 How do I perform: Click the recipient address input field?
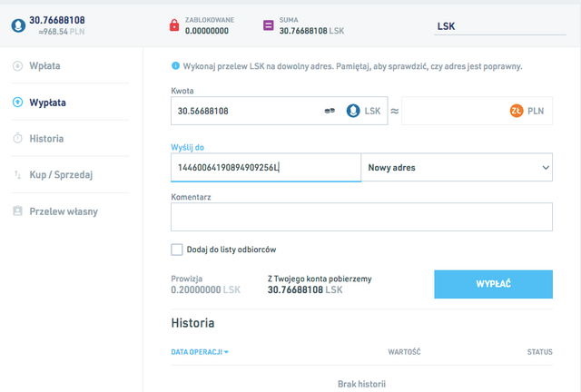pos(265,167)
